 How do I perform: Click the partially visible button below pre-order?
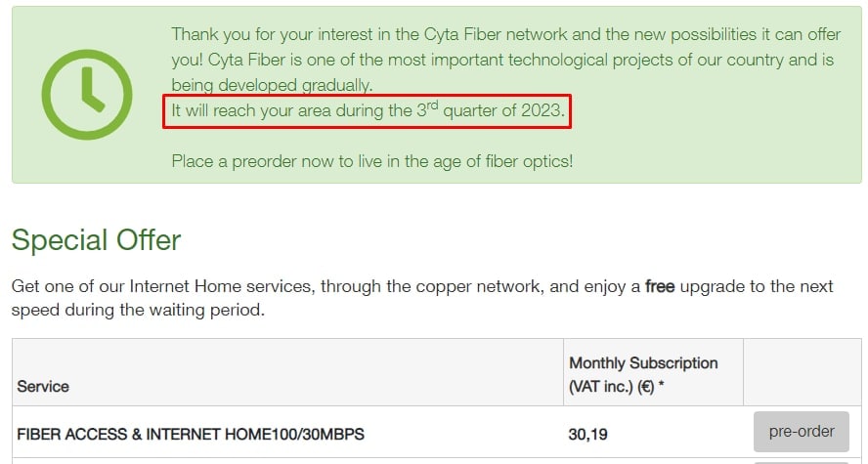tap(801, 461)
